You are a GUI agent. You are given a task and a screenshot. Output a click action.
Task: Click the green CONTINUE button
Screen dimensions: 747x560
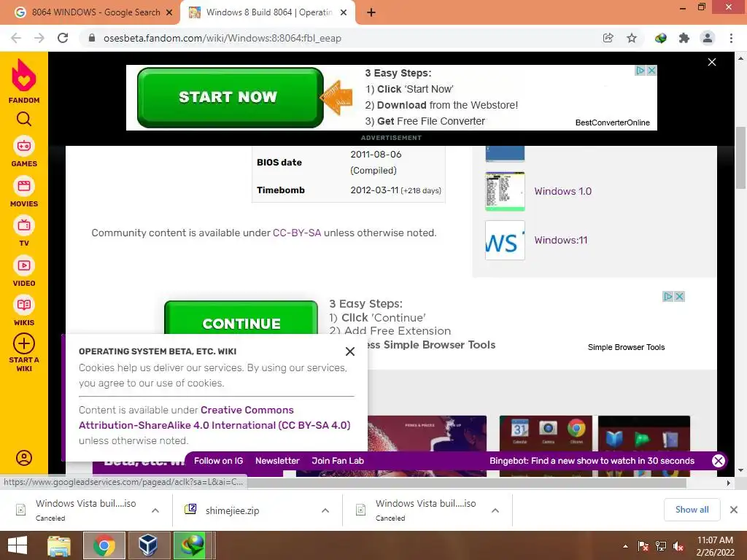pos(241,318)
